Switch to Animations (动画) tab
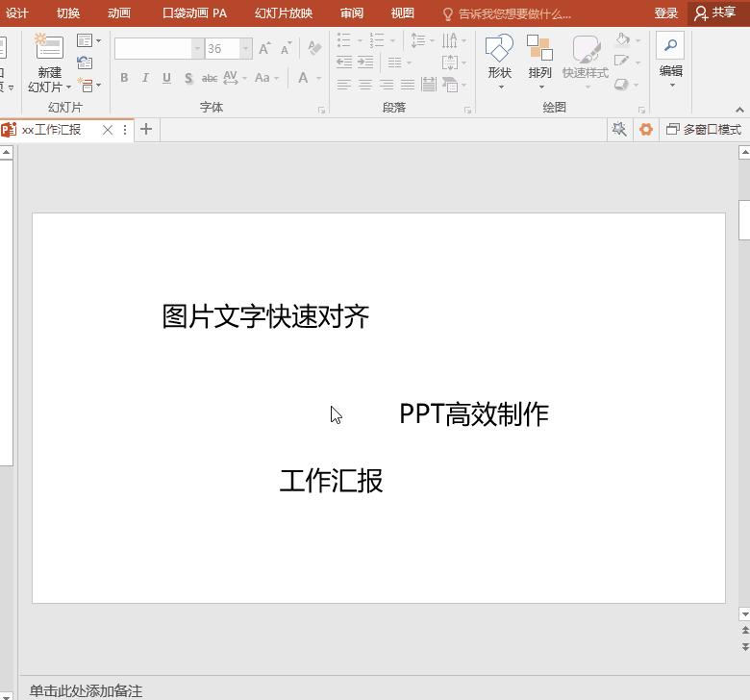 click(x=118, y=12)
